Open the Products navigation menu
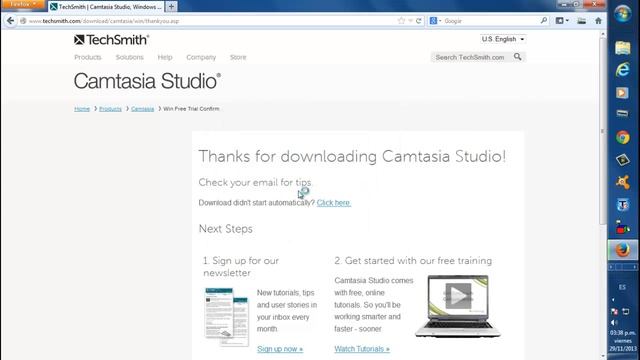Image resolution: width=640 pixels, height=360 pixels. coord(88,57)
